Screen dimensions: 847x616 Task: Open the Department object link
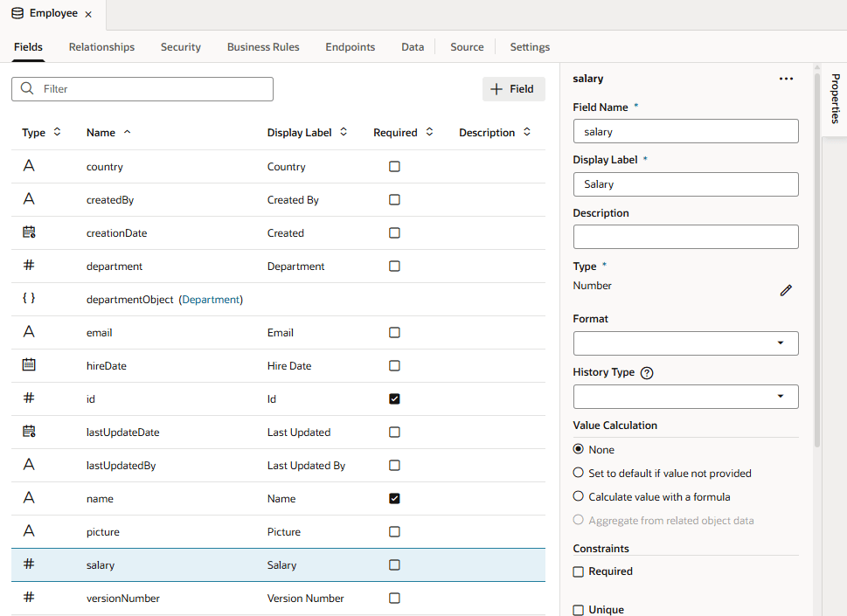pyautogui.click(x=211, y=300)
